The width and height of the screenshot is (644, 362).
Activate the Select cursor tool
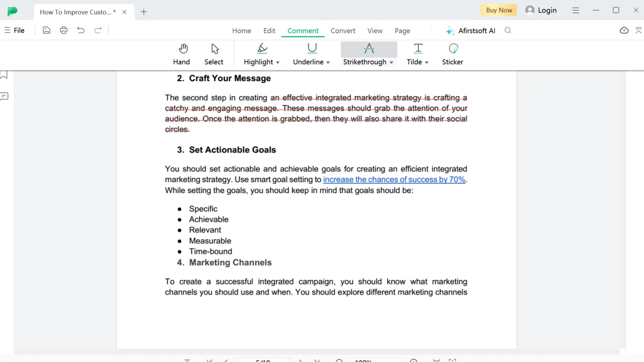point(214,55)
